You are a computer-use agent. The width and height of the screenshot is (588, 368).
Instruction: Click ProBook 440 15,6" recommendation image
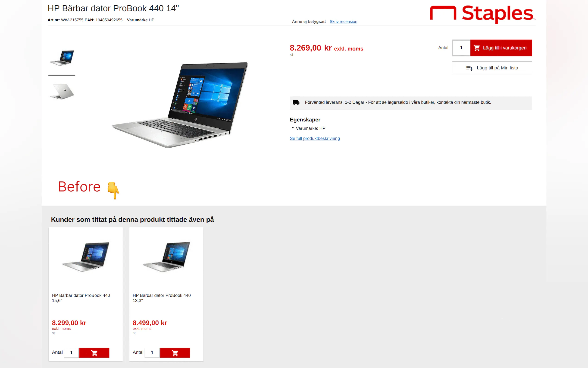(86, 257)
